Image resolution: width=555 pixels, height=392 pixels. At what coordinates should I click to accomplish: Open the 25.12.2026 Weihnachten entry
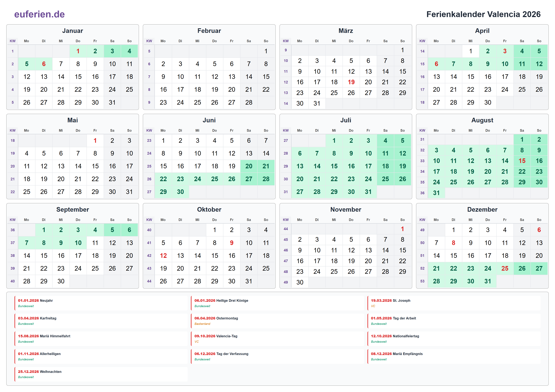[x=101, y=374]
